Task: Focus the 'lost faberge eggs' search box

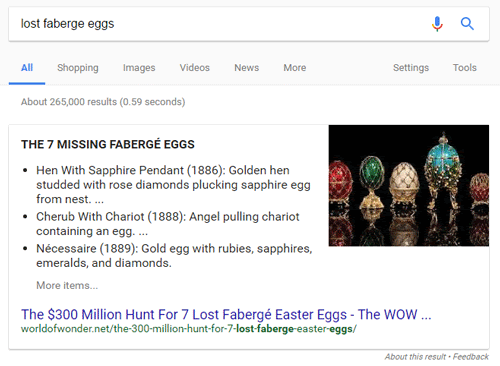Action: coord(220,24)
